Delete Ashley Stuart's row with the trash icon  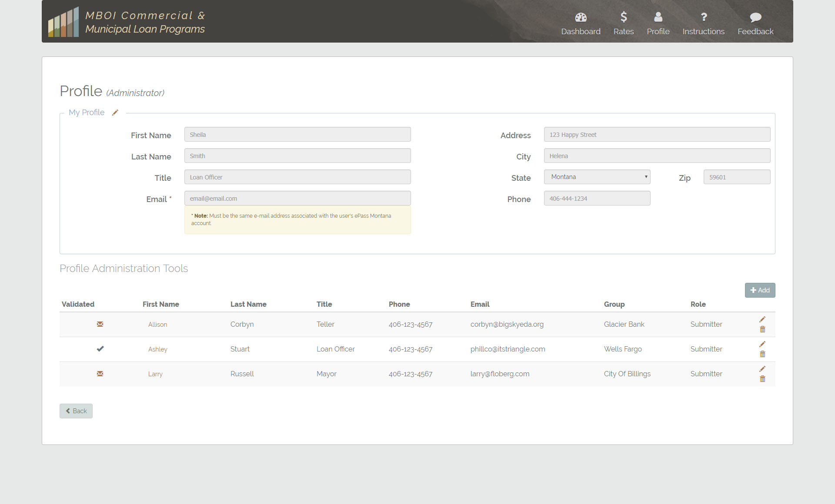[762, 354]
